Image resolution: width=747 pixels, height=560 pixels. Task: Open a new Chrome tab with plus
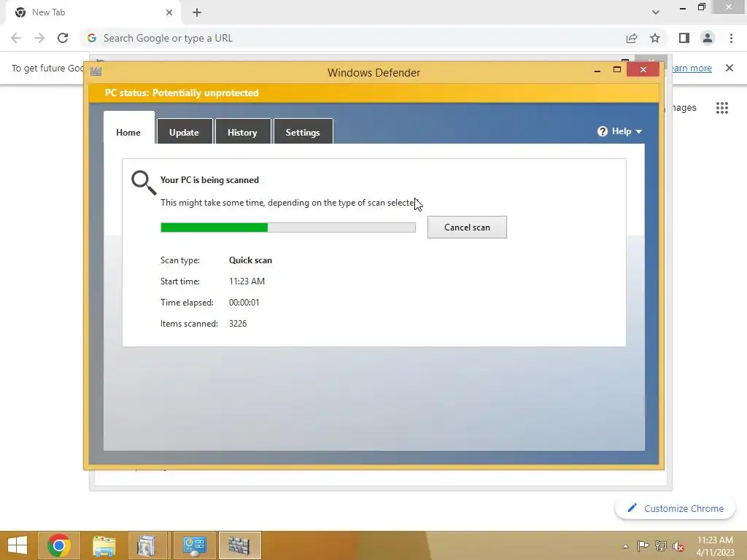point(197,12)
